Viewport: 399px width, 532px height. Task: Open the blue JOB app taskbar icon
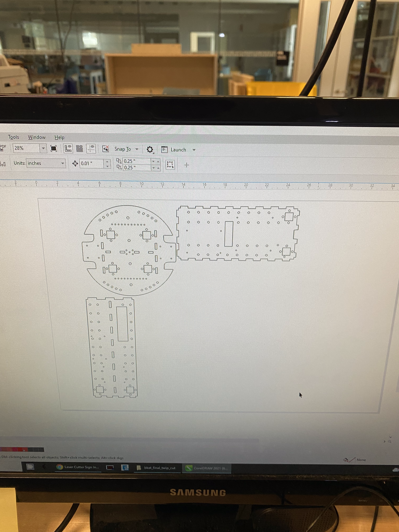(x=125, y=467)
